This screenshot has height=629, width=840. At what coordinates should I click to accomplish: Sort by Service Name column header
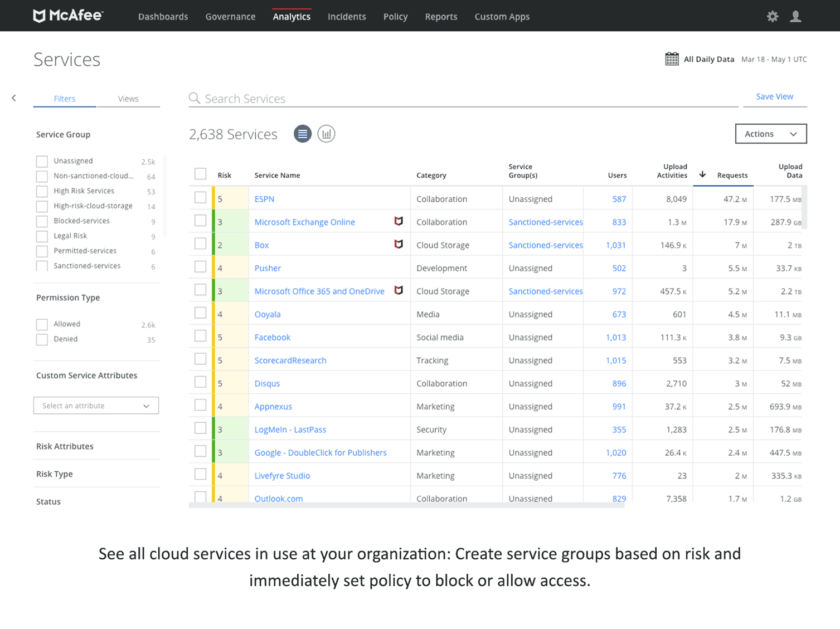277,175
